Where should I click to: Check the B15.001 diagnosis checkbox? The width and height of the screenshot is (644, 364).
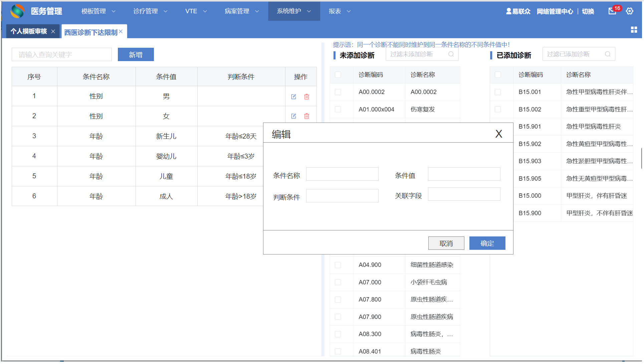pos(497,92)
